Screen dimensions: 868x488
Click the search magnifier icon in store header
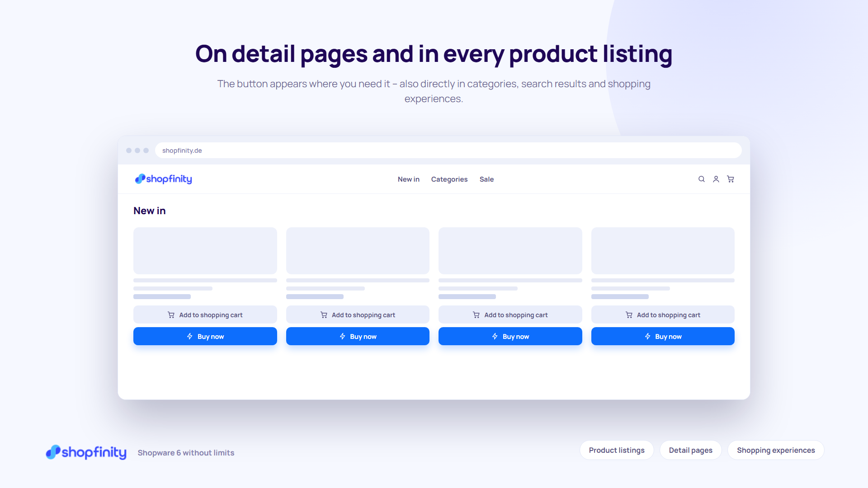702,179
